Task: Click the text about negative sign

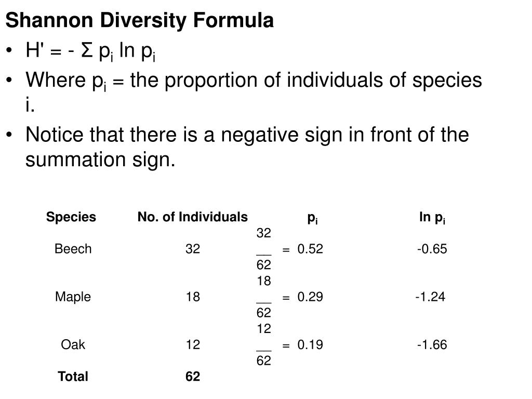Action: click(x=247, y=147)
